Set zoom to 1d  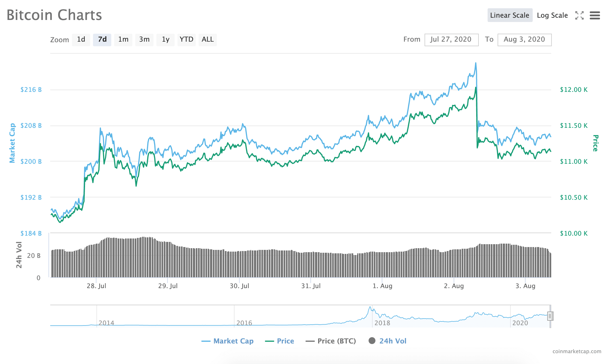pos(81,39)
